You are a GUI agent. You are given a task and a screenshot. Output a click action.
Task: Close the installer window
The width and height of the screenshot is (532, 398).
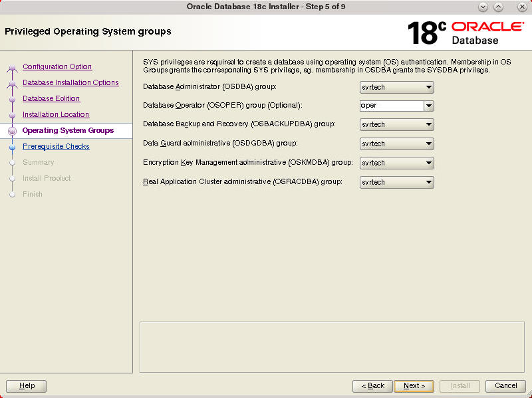pyautogui.click(x=522, y=7)
